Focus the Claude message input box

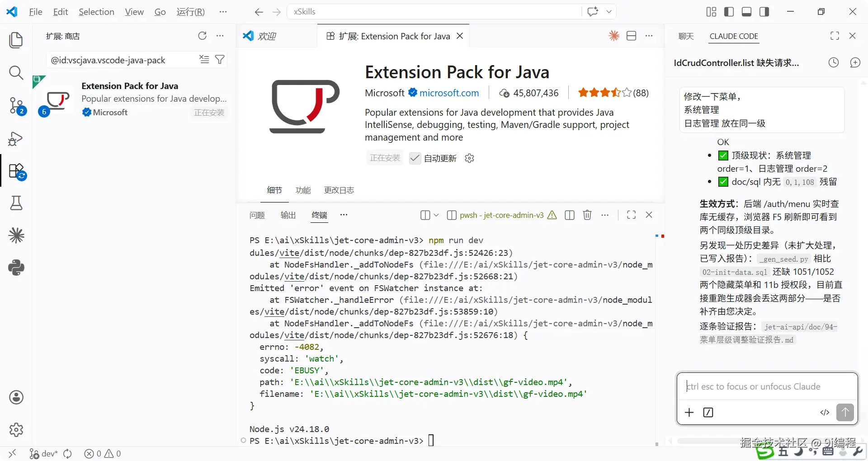[x=767, y=386]
